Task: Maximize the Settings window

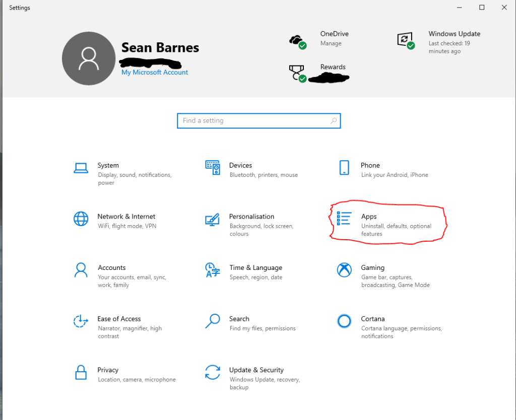Action: pos(481,7)
